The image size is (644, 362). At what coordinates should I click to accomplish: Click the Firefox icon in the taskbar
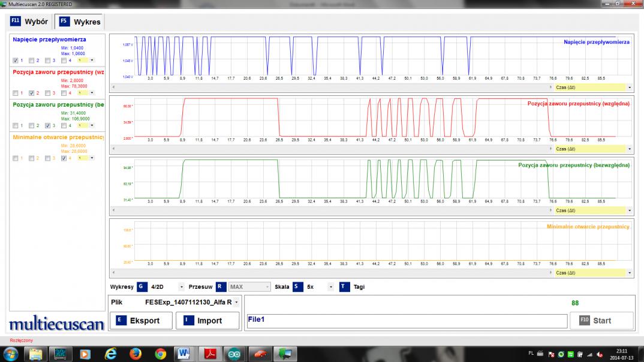point(135,354)
